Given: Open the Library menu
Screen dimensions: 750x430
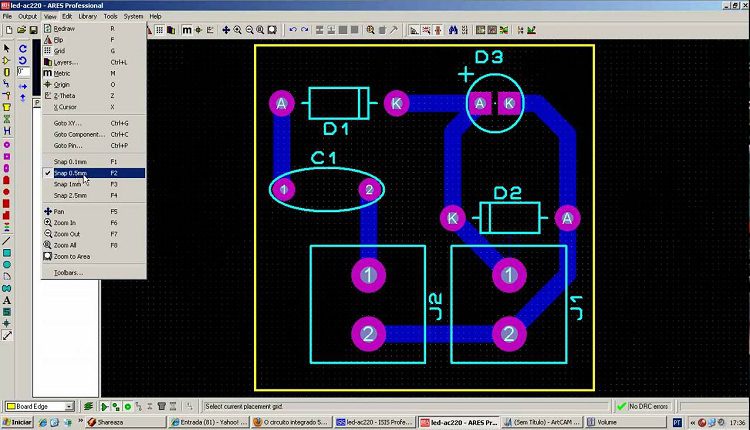Looking at the screenshot, I should tap(88, 17).
